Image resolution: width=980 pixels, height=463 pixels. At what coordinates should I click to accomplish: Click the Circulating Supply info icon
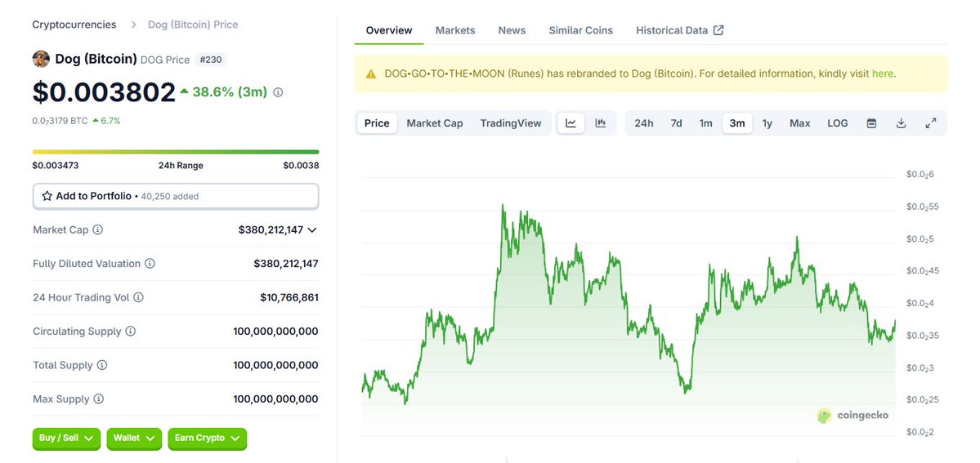[x=131, y=332]
